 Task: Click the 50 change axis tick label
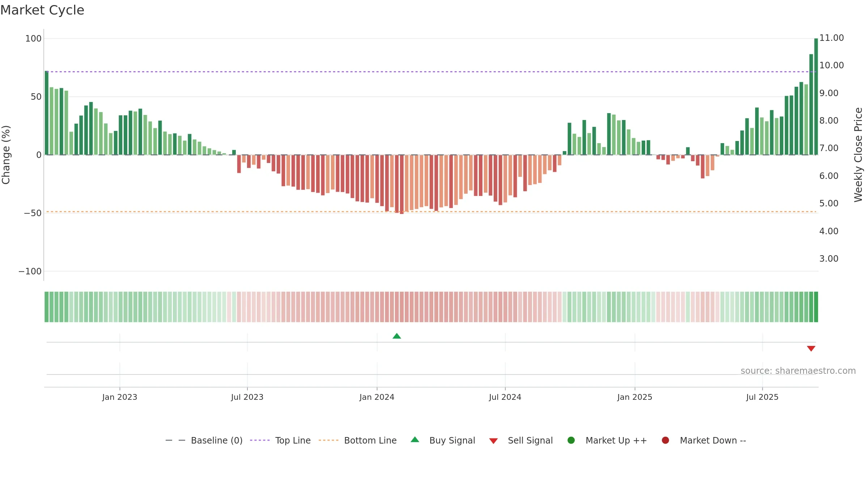click(36, 97)
